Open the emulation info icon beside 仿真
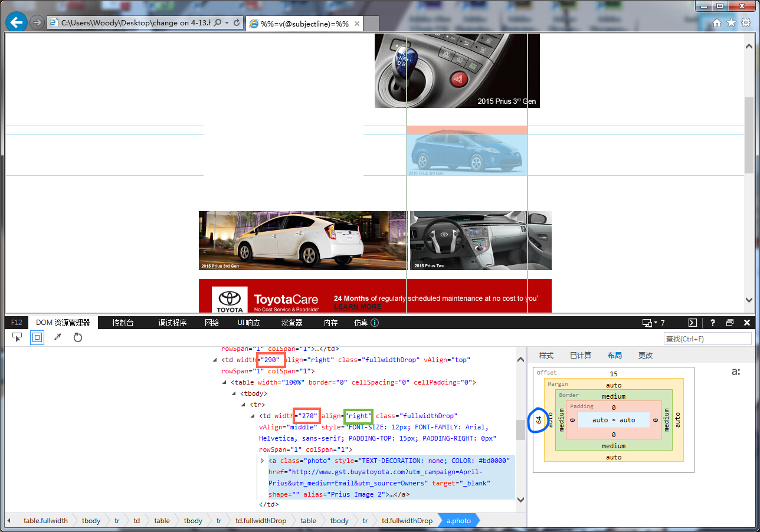 coord(375,323)
